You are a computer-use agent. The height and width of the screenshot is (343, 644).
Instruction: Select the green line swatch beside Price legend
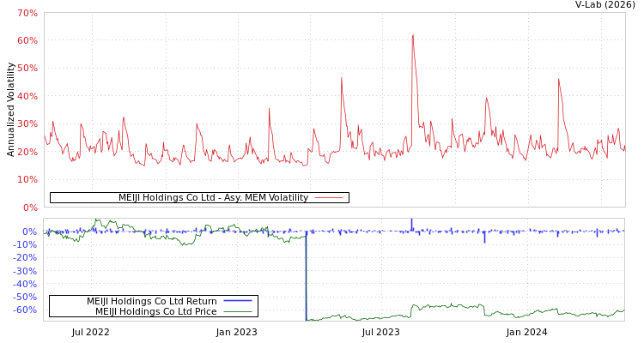pos(237,311)
